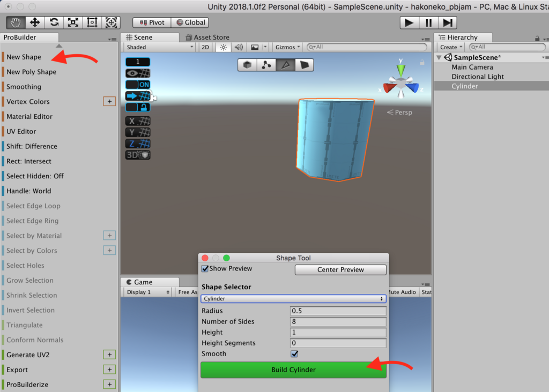
Task: Toggle ProGrids lock grid icon
Action: [x=138, y=107]
